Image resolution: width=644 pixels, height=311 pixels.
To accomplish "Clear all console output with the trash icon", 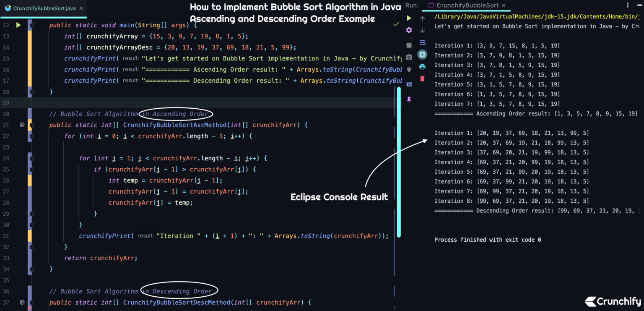I will click(422, 78).
